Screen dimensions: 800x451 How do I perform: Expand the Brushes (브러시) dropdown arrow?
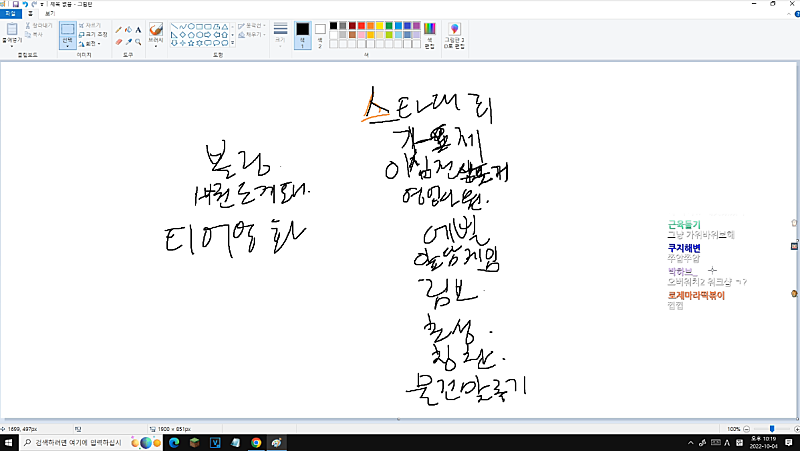click(x=156, y=46)
